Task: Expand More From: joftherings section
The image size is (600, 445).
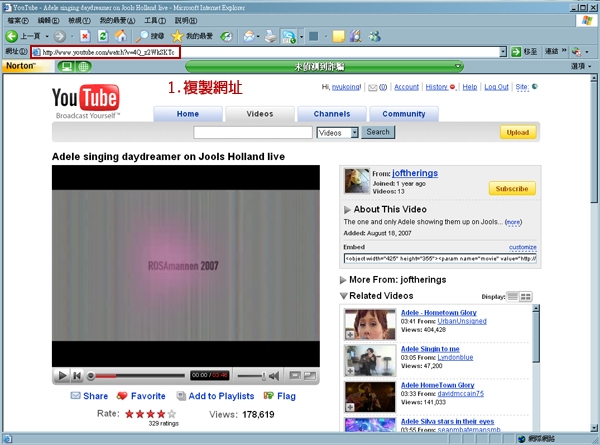Action: click(x=343, y=280)
